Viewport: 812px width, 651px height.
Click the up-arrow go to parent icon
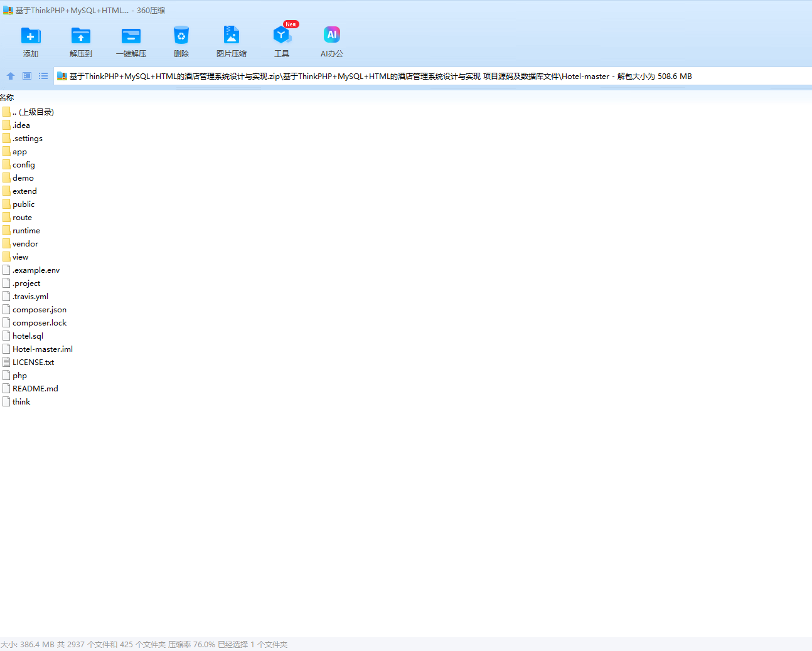pyautogui.click(x=11, y=76)
